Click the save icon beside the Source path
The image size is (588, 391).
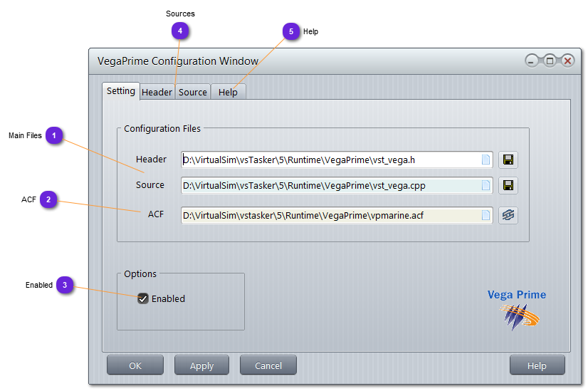click(508, 186)
